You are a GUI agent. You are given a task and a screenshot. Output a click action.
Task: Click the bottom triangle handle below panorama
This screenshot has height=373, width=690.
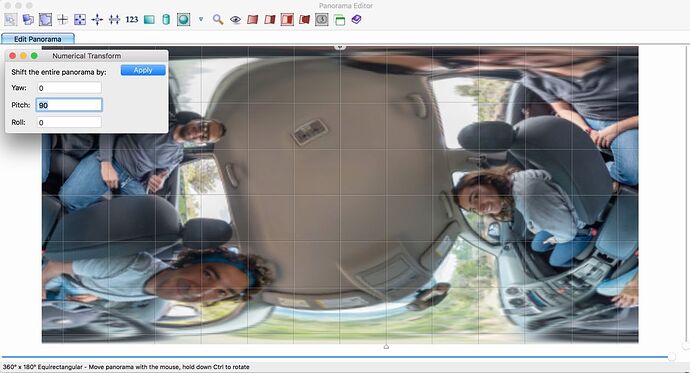[386, 347]
